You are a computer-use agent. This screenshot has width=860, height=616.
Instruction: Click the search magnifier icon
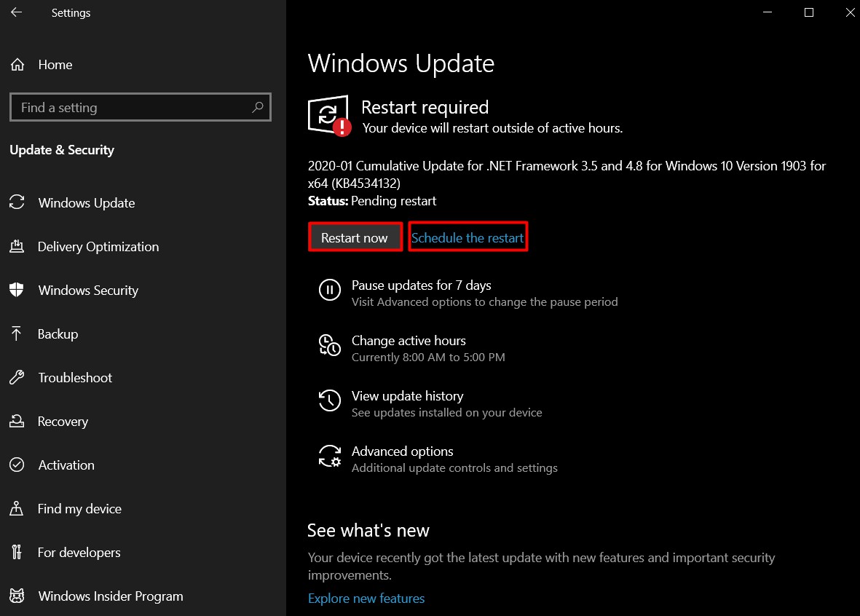[x=258, y=107]
